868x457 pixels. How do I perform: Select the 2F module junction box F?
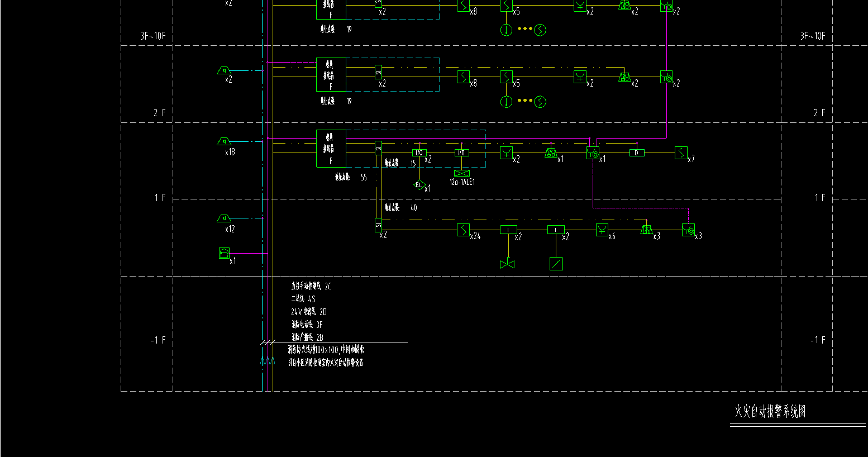click(331, 74)
